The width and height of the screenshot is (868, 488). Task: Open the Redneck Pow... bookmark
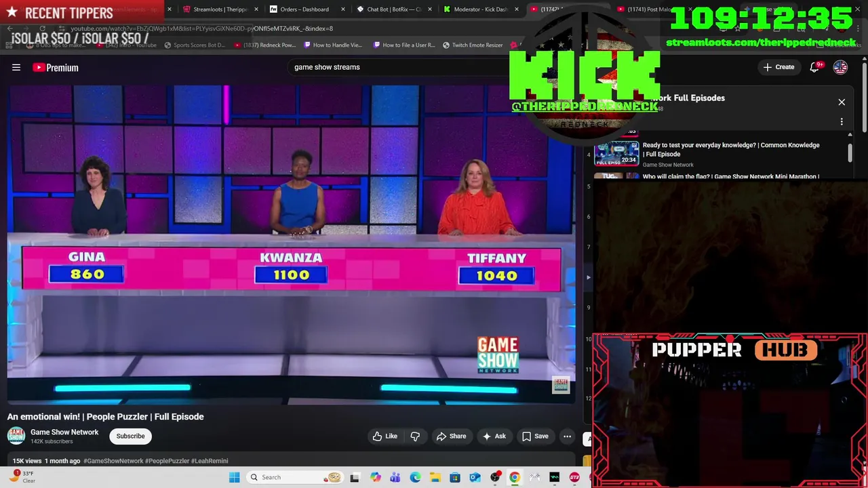[x=265, y=45]
